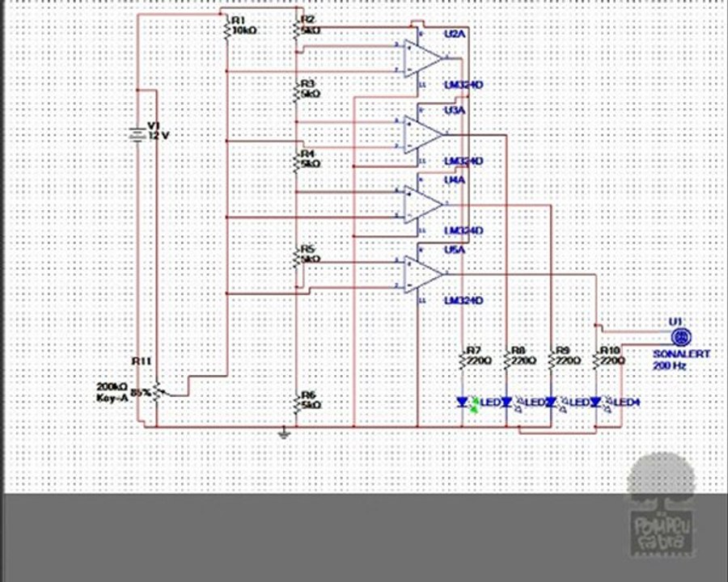Select the U5A op-amp triangle

(x=422, y=274)
